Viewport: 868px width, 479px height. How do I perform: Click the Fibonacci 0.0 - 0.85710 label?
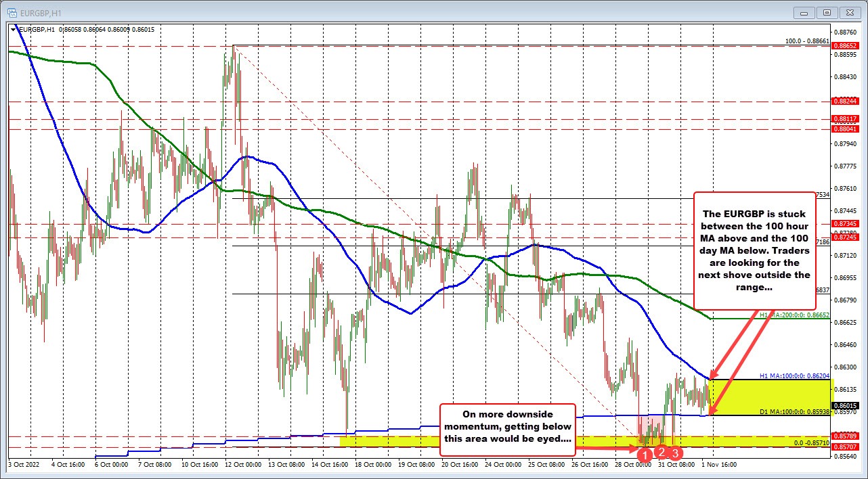point(811,442)
